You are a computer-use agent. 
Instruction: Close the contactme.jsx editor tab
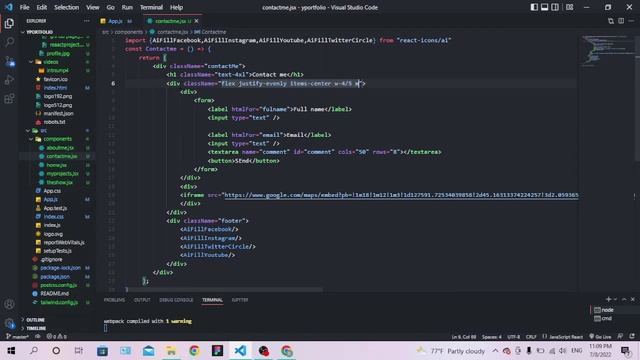pyautogui.click(x=196, y=21)
